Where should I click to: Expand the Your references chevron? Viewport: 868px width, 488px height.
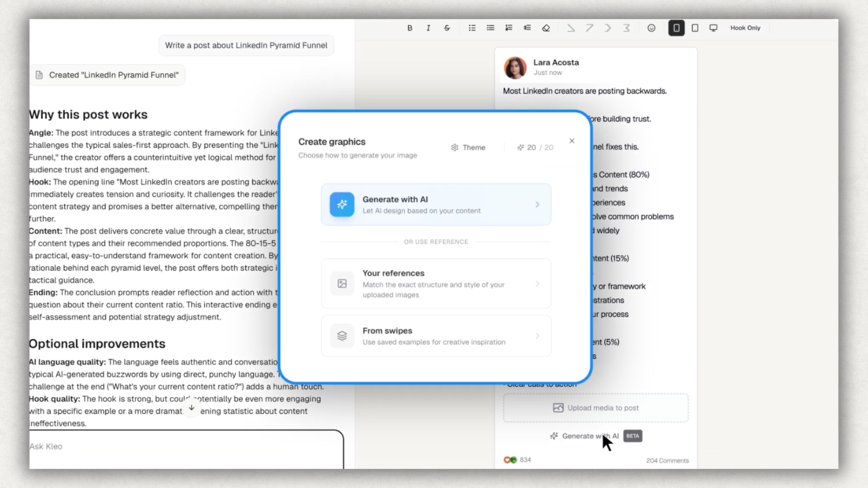537,283
